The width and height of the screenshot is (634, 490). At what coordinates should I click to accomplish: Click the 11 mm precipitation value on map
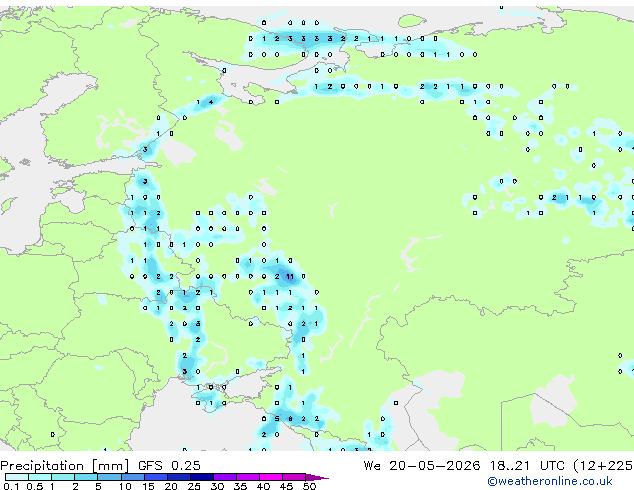point(290,277)
